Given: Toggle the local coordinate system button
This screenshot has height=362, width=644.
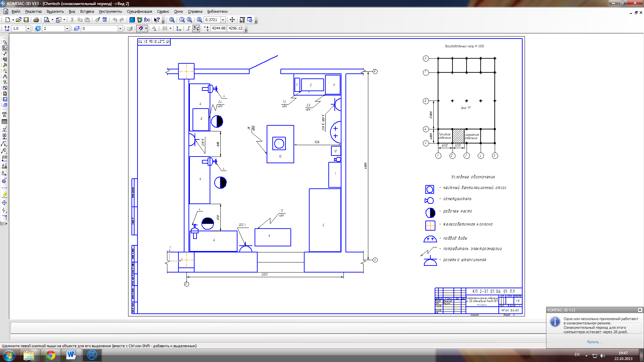Looking at the screenshot, I should pos(178,28).
